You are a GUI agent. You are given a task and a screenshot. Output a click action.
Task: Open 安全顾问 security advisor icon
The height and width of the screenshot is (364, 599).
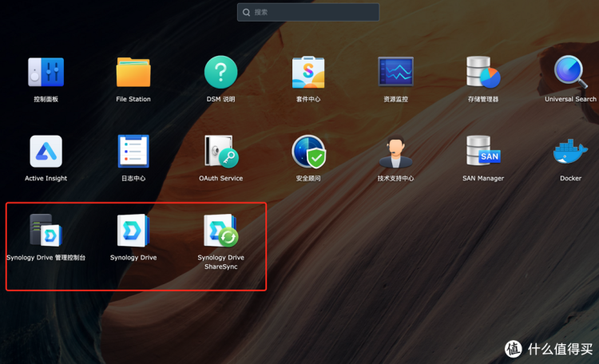pyautogui.click(x=308, y=152)
